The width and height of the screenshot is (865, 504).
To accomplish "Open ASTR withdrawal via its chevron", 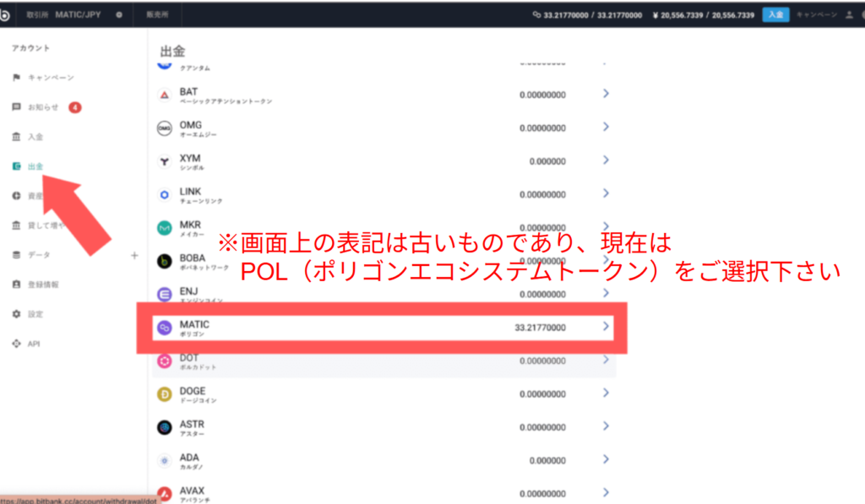I will pyautogui.click(x=606, y=425).
